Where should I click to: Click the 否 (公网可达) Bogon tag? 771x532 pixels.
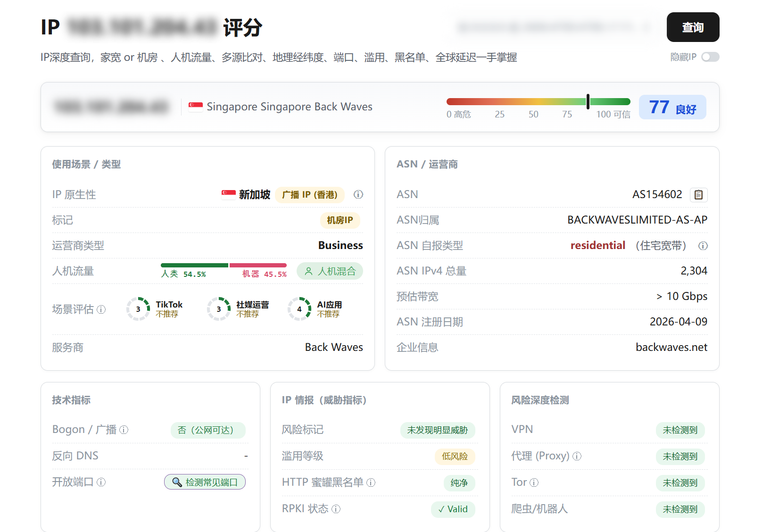[208, 430]
